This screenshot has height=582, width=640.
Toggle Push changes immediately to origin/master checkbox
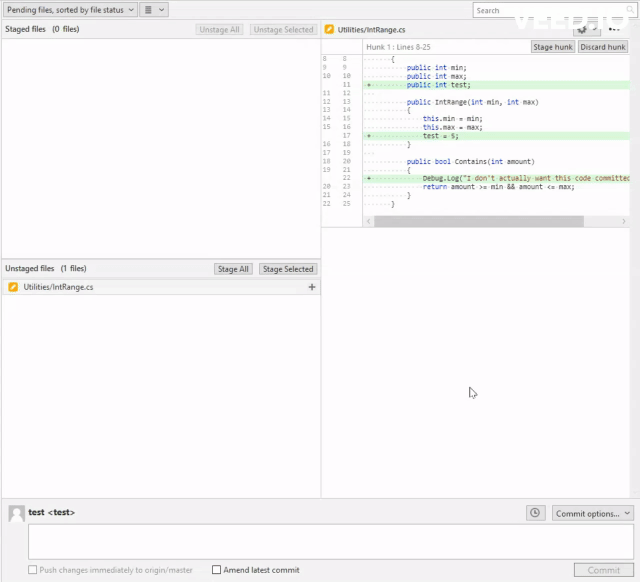coord(33,570)
